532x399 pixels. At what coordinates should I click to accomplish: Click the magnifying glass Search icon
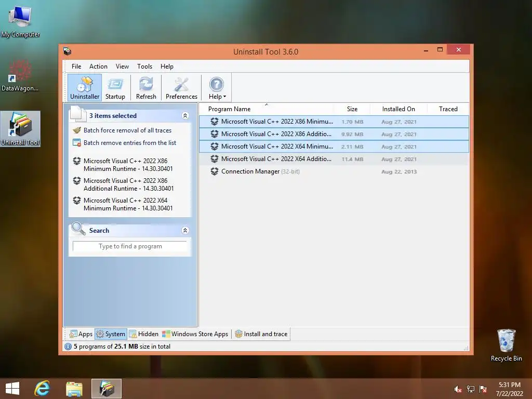click(78, 229)
